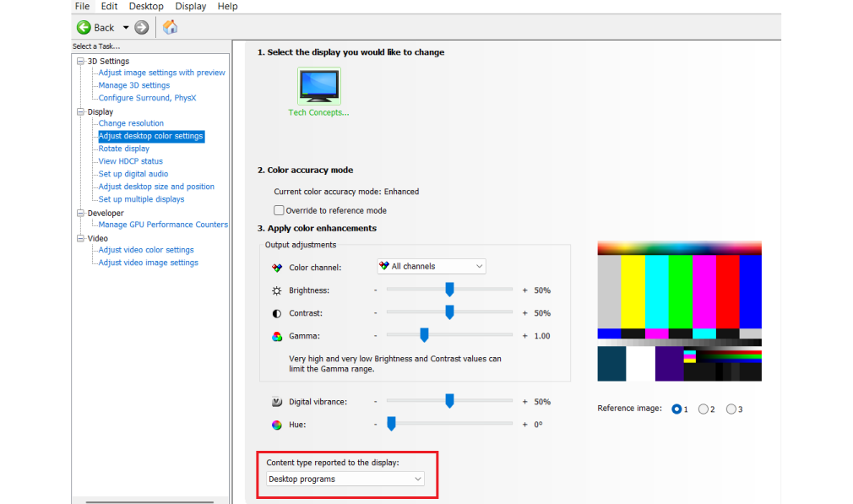Open Manage 3D settings

coord(133,84)
